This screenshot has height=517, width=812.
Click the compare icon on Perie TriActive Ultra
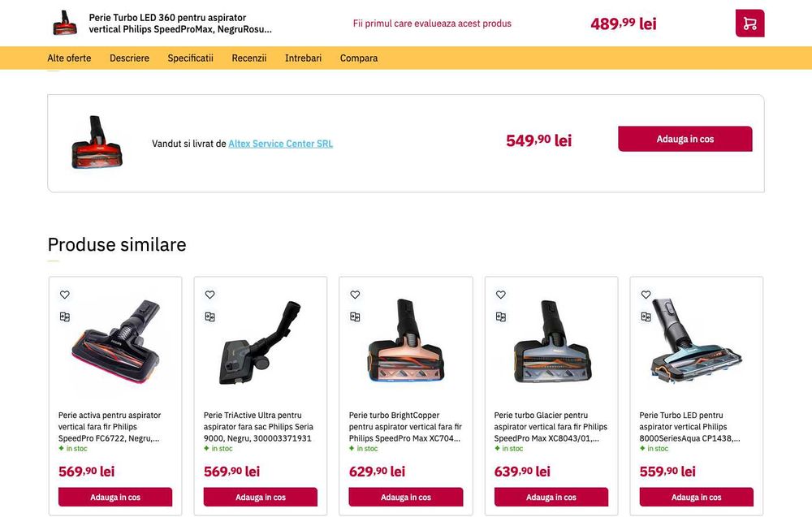(x=209, y=317)
